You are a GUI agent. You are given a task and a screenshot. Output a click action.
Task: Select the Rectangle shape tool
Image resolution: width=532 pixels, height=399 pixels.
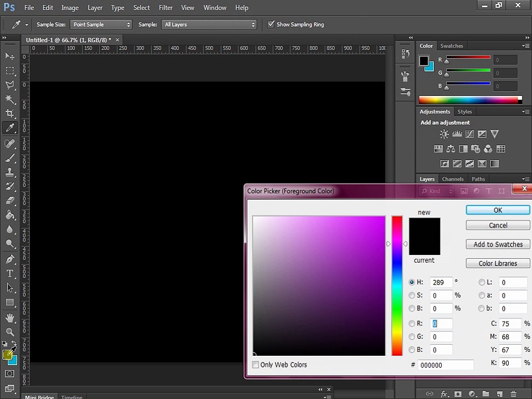[x=10, y=302]
